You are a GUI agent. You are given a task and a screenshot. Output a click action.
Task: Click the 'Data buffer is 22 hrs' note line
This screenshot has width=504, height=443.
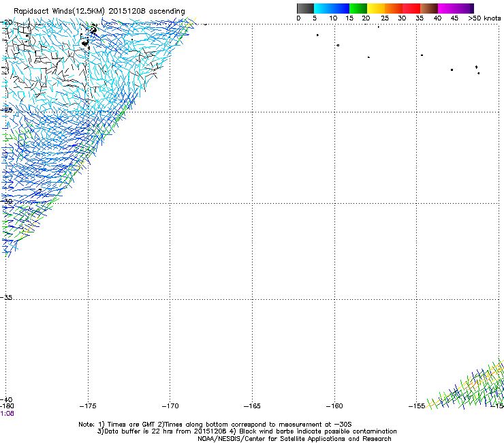247,431
